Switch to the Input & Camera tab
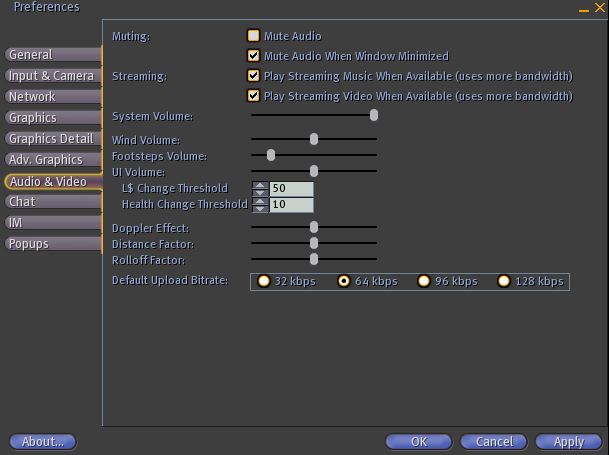The image size is (609, 455). (x=52, y=76)
